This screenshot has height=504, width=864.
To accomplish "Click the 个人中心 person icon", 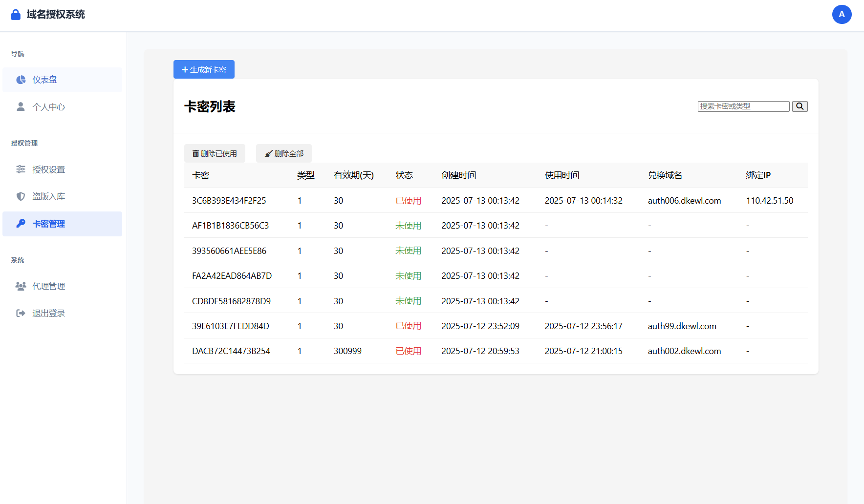I will [x=21, y=106].
